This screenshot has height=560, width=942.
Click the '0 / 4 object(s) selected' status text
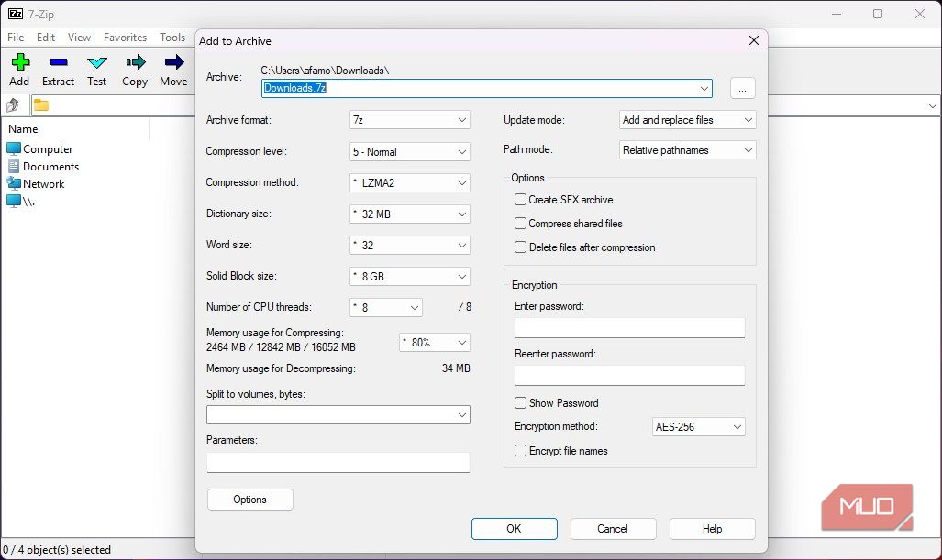(57, 550)
